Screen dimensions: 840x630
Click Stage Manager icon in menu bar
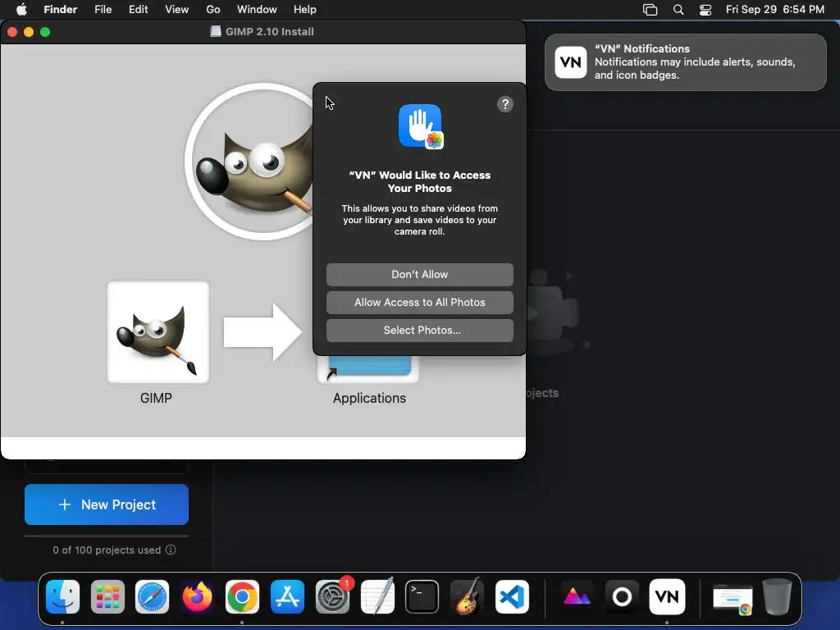point(650,10)
